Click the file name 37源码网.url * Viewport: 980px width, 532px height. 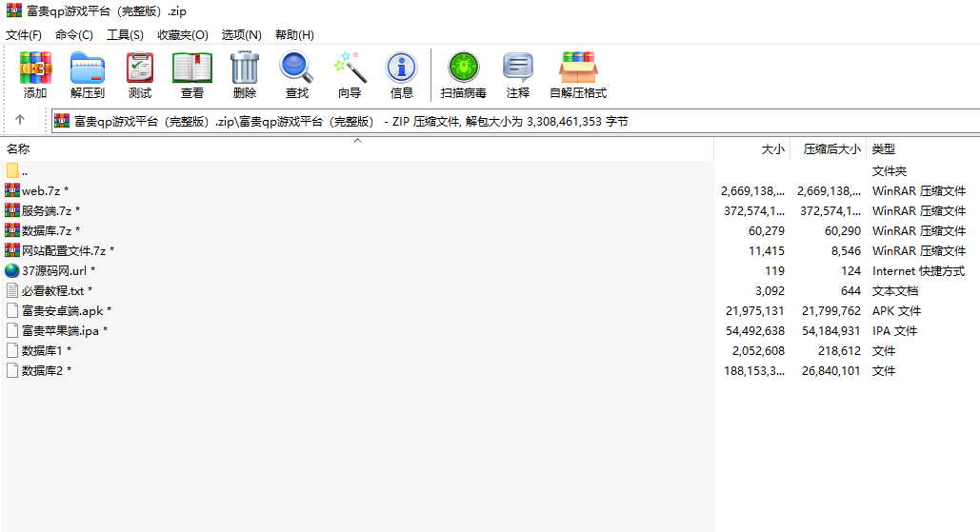[x=58, y=271]
